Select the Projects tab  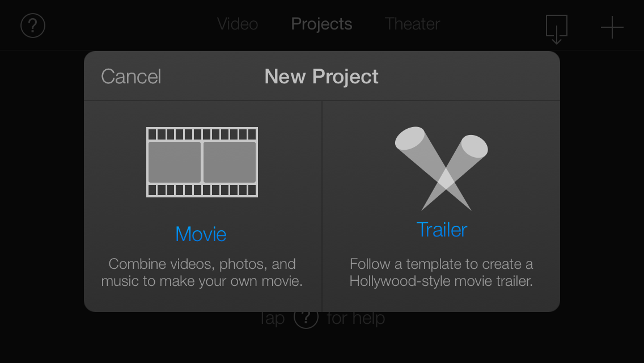[x=321, y=24]
